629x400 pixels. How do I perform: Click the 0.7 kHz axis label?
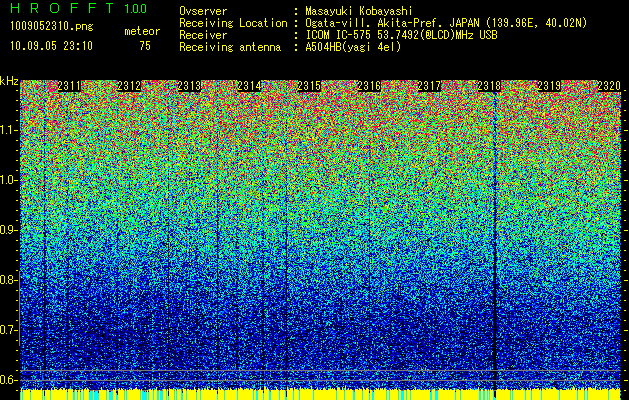(8, 330)
